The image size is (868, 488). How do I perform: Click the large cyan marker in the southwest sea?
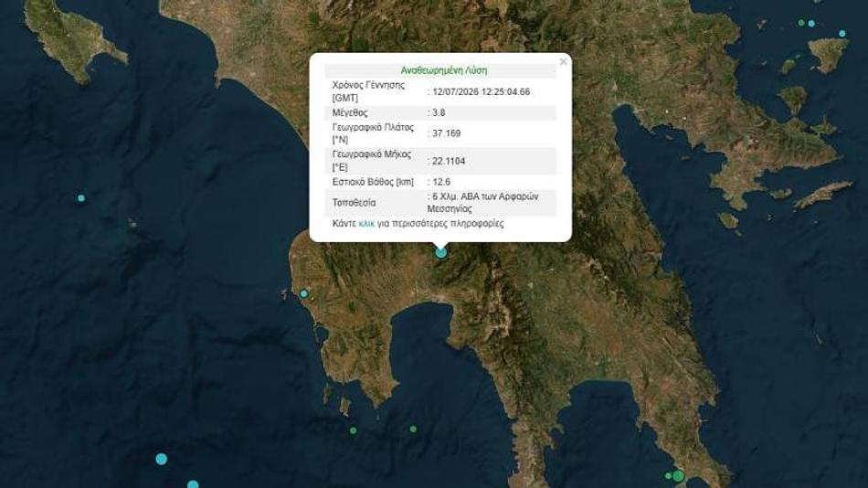tap(161, 459)
